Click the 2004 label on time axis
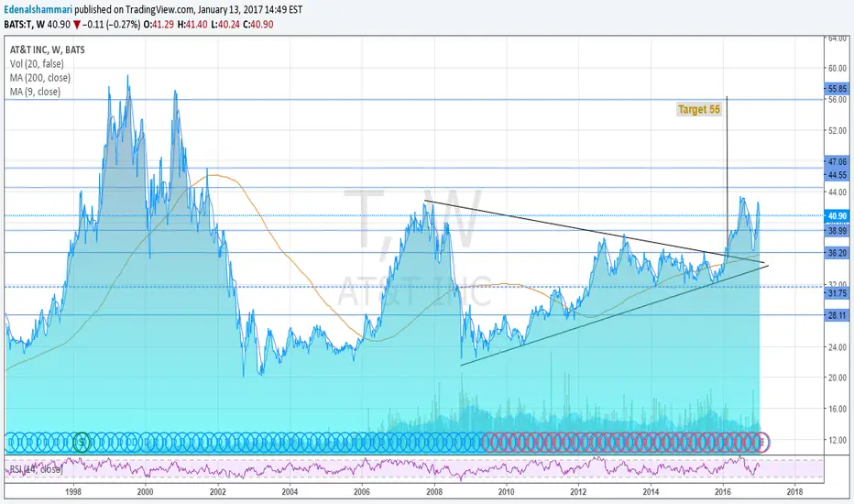The image size is (854, 504). tap(290, 491)
